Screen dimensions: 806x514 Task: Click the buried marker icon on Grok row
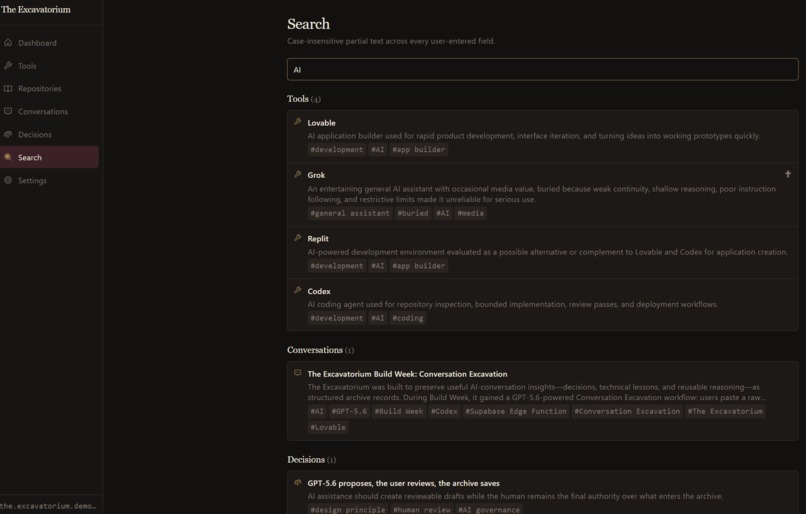pyautogui.click(x=787, y=174)
